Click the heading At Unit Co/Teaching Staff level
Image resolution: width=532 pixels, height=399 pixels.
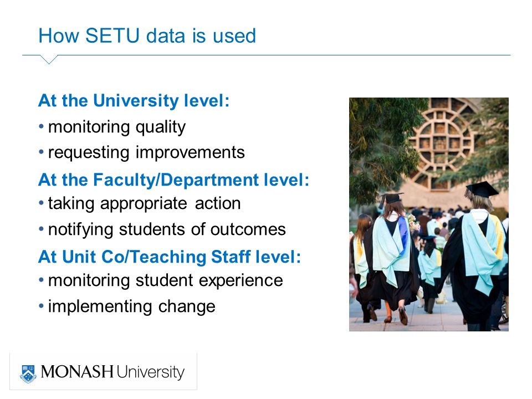[x=170, y=257]
